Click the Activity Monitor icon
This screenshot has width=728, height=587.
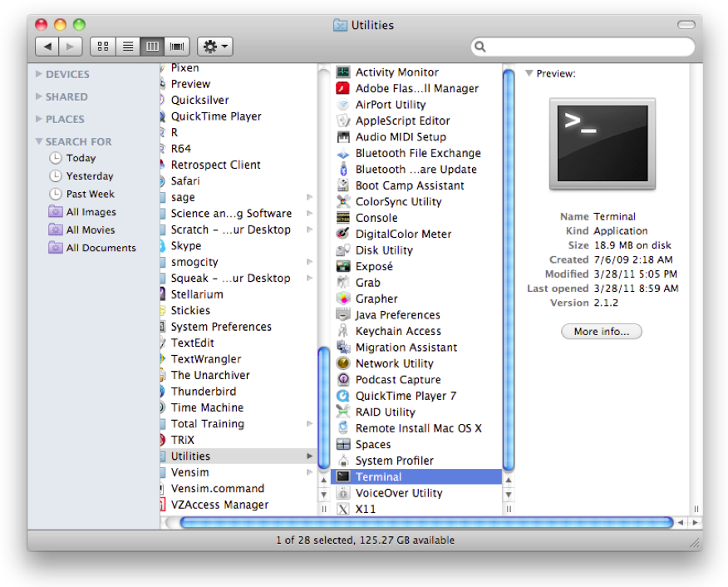[x=343, y=72]
